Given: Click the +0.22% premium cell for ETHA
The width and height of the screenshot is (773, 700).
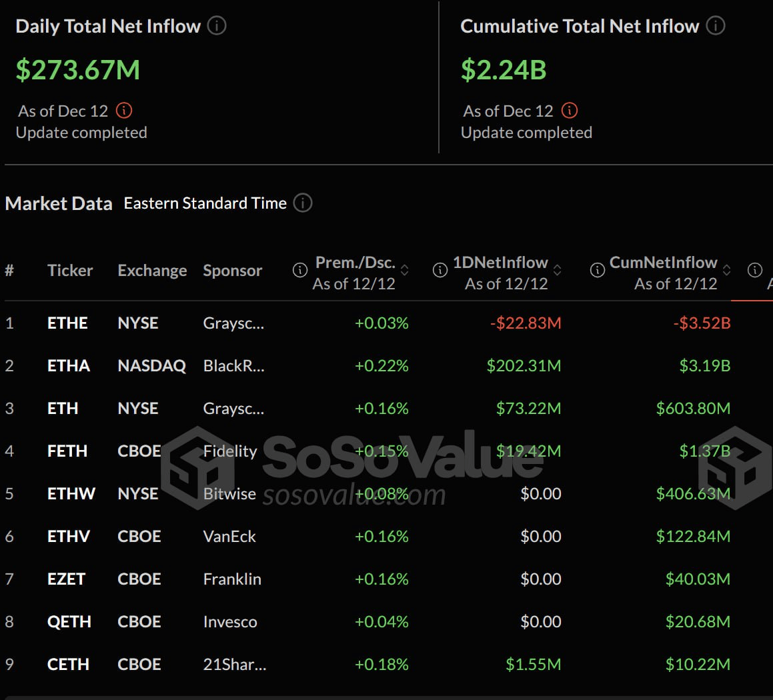Looking at the screenshot, I should 381,366.
